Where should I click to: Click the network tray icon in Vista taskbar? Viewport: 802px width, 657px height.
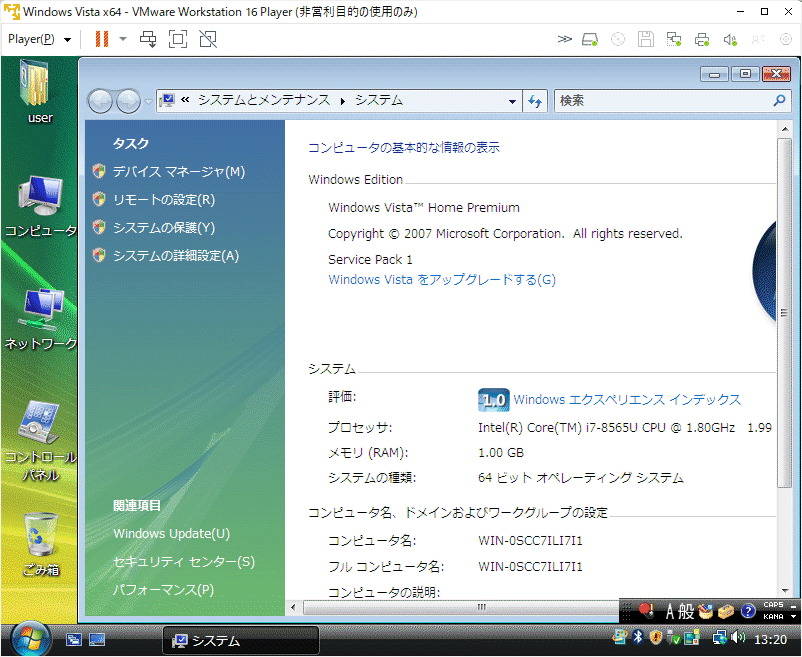pos(720,638)
